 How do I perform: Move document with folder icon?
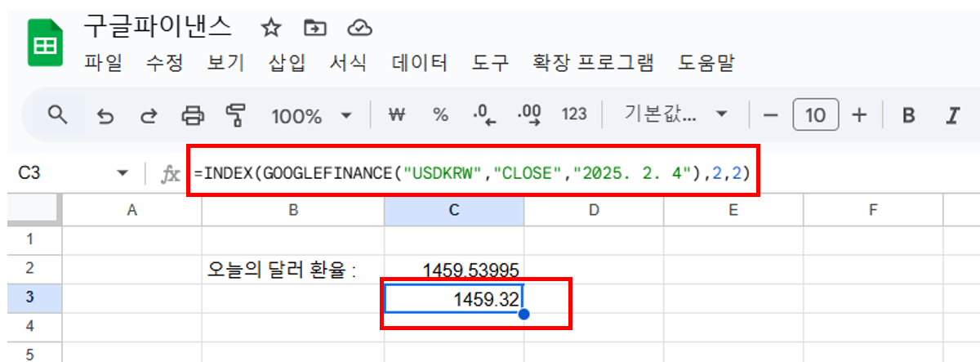tap(314, 29)
